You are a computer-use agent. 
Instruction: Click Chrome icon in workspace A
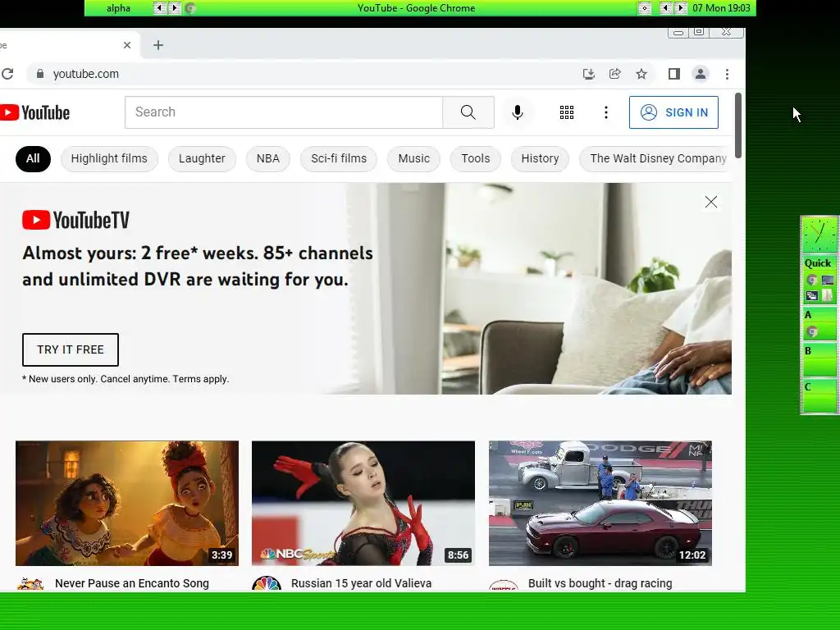pos(811,331)
